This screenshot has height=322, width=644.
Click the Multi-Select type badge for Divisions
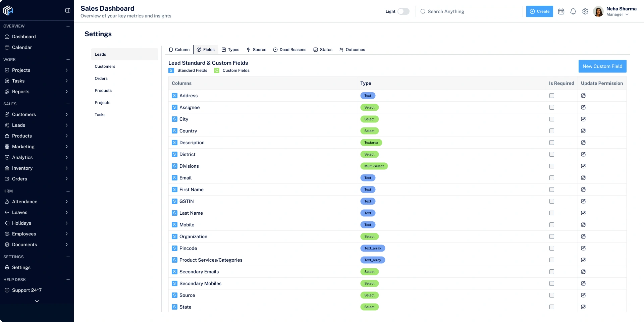(x=374, y=166)
